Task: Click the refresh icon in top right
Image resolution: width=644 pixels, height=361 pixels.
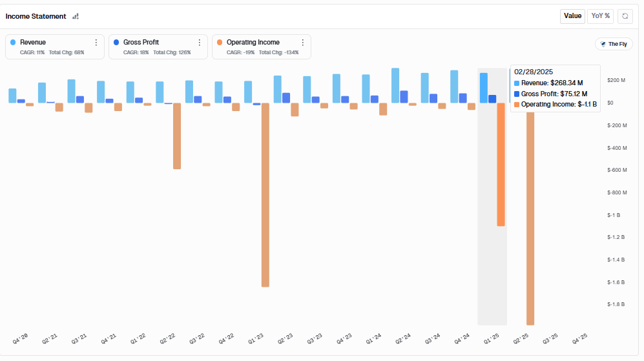Action: (625, 16)
